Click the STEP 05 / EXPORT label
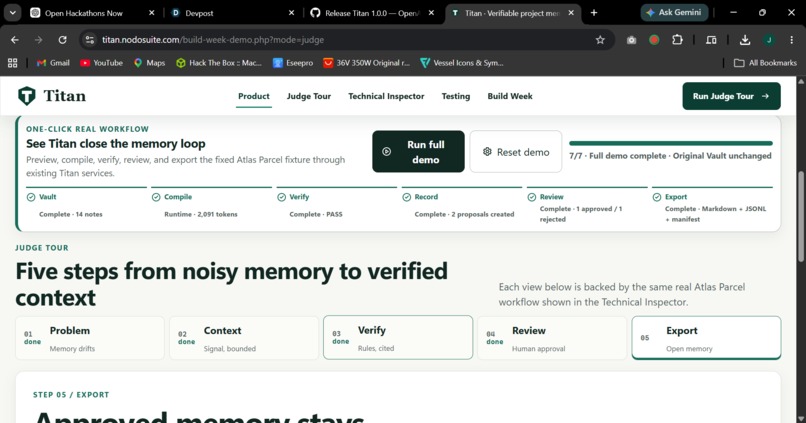The image size is (806, 423). pos(71,395)
